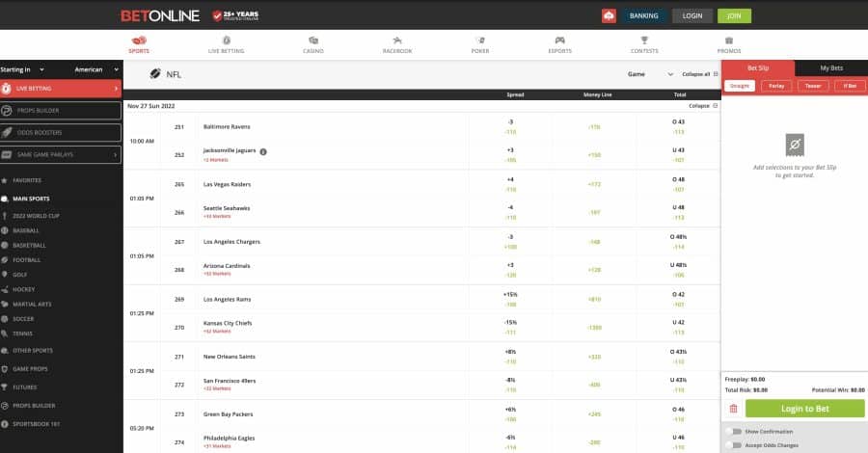The image size is (868, 453).
Task: Click the trash icon to clear bet slip
Action: click(x=734, y=409)
